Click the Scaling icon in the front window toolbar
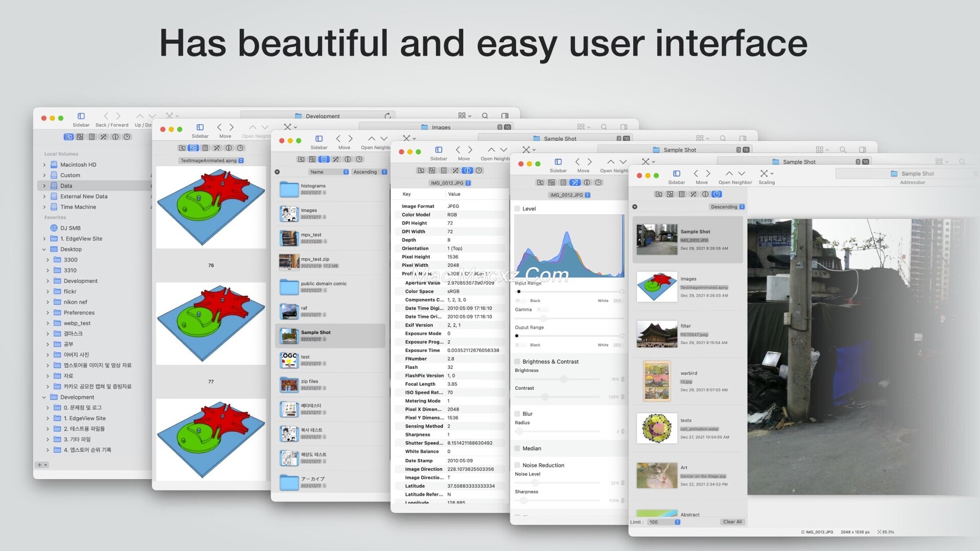This screenshot has height=551, width=980. pos(766,173)
